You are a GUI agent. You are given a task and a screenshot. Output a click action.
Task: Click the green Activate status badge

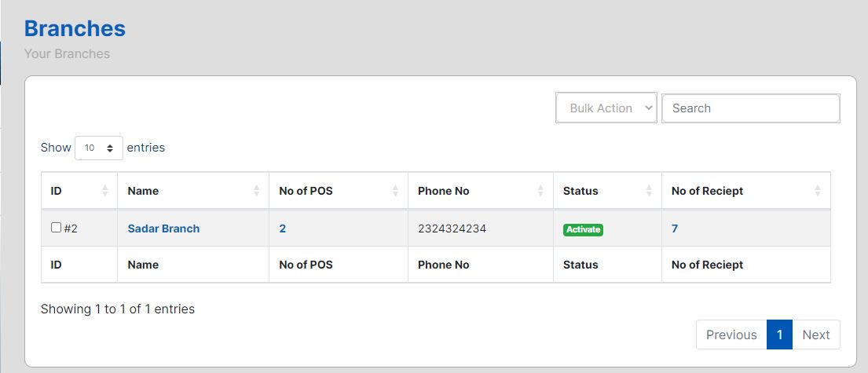583,229
